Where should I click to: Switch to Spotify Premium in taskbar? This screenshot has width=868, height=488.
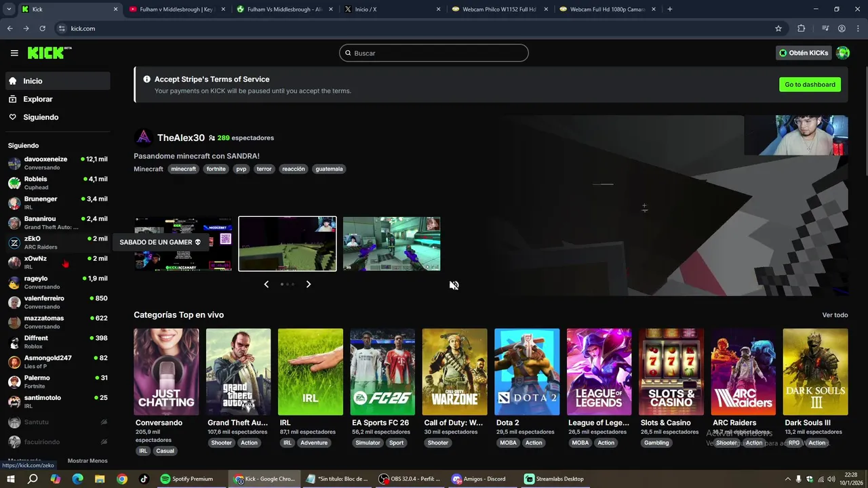190,479
